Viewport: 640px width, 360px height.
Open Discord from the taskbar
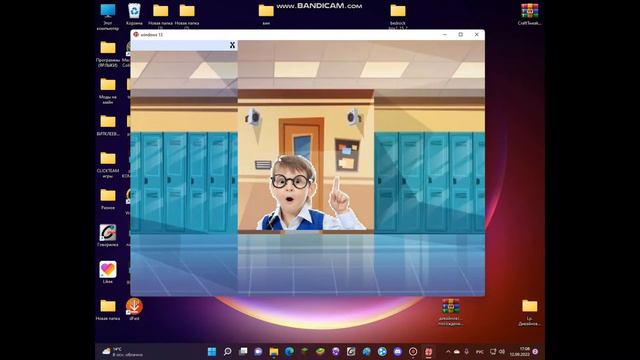click(398, 351)
